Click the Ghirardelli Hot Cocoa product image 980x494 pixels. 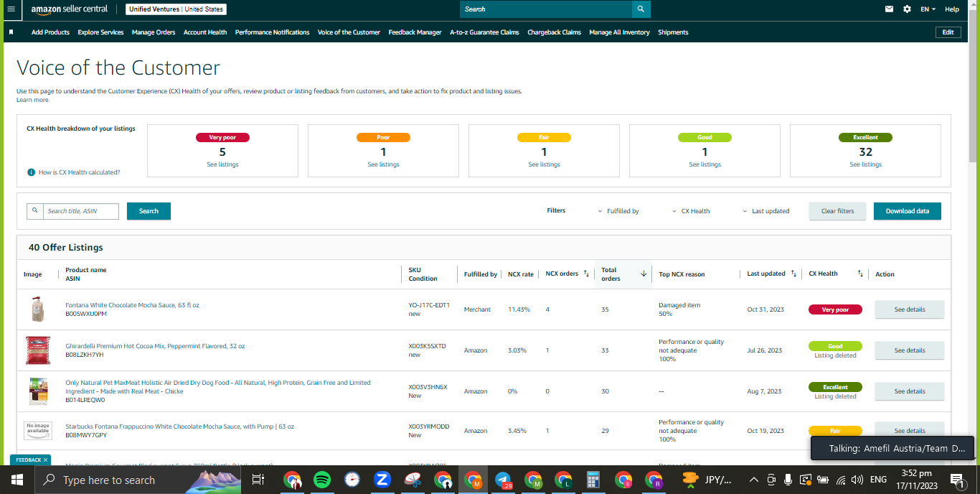click(38, 350)
